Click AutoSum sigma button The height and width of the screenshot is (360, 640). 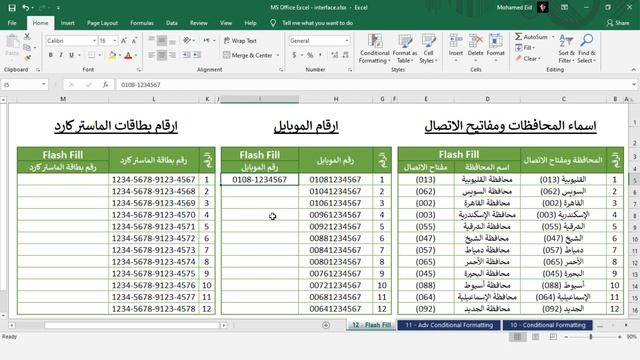(x=531, y=37)
